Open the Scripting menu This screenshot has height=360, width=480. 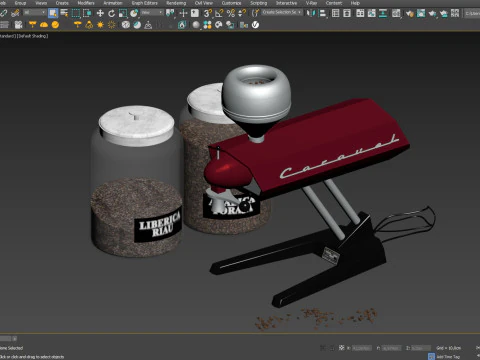coord(259,3)
